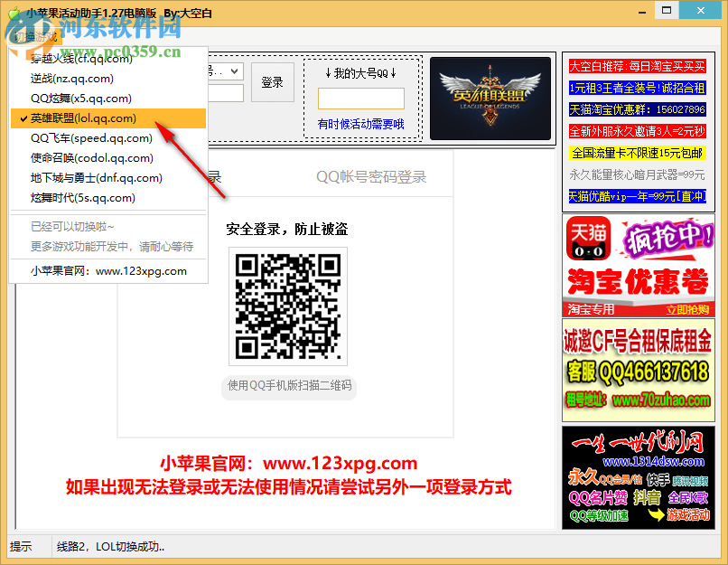The height and width of the screenshot is (565, 728).
Task: Click the 诚邀CF号合租保底租金 ad banner
Action: 639,371
